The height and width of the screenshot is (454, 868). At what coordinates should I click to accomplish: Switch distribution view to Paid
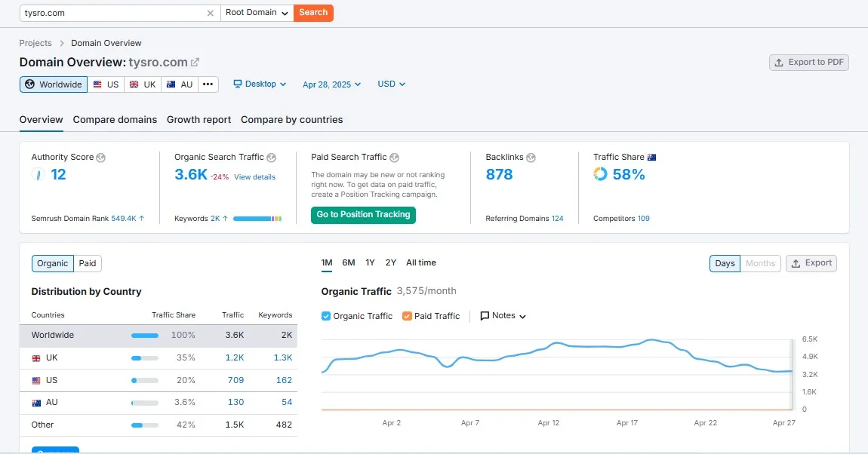click(x=88, y=263)
